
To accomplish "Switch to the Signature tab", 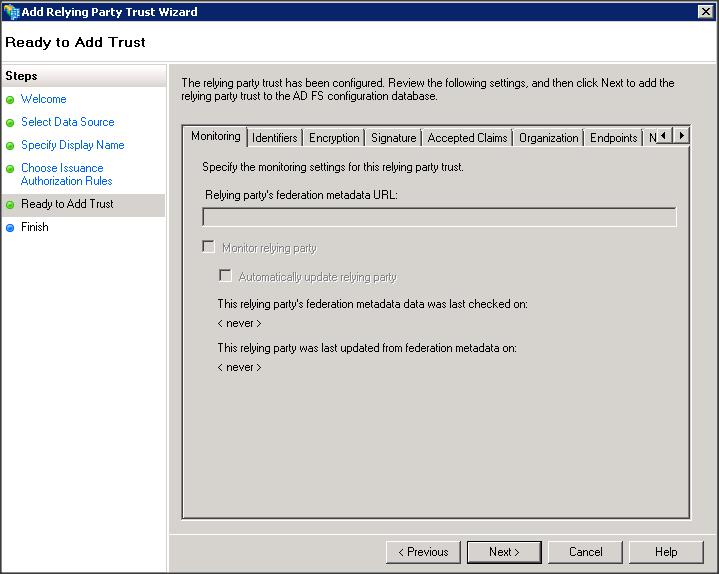I will click(393, 138).
